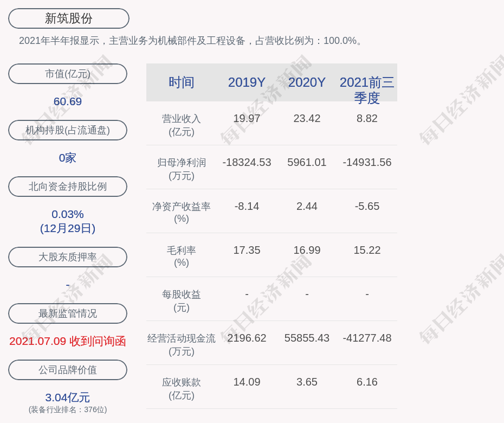Select the 最新监管情况 label
This screenshot has height=423, width=504.
[68, 313]
